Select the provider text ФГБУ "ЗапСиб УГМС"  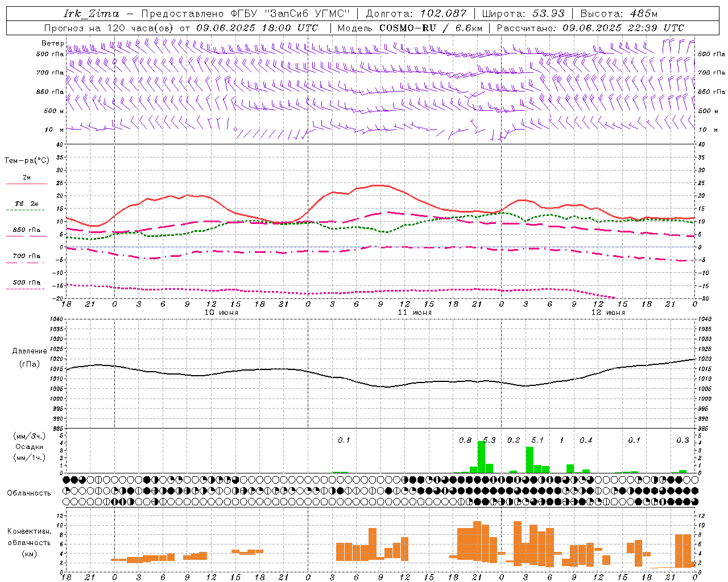290,14
